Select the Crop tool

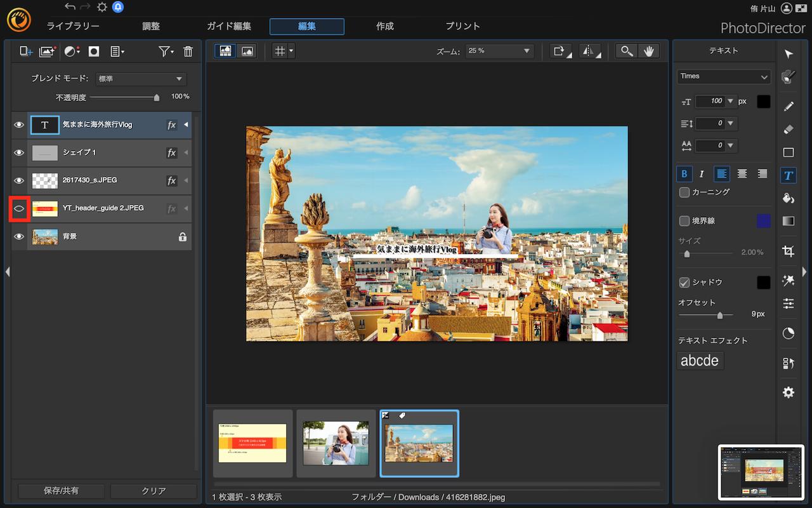[788, 251]
